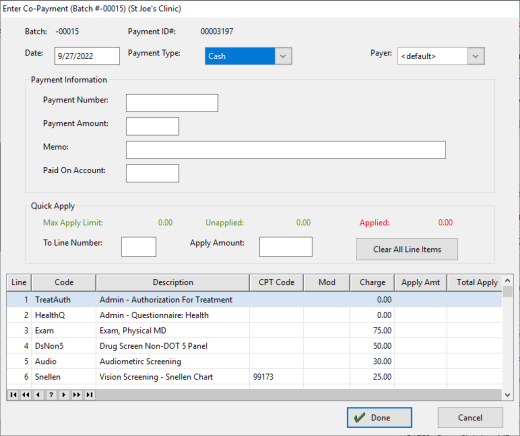Screen dimensions: 520x436
Task: Click the Done button with checkmark
Action: (379, 417)
